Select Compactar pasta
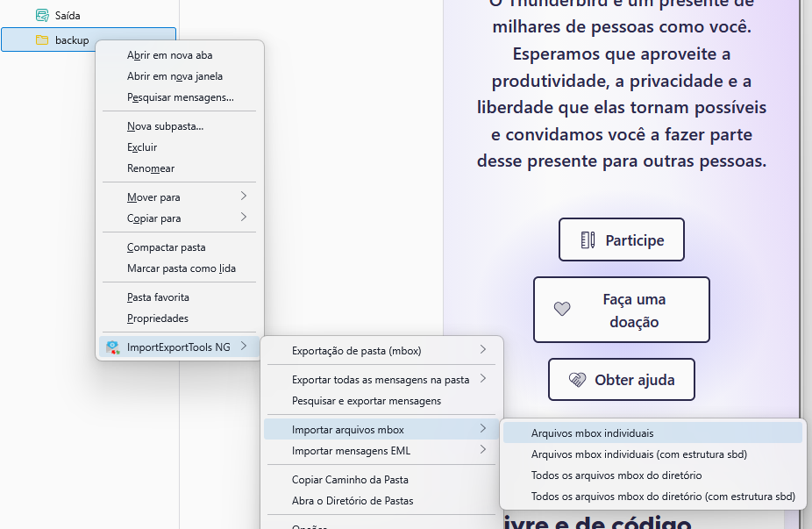The image size is (812, 529). pyautogui.click(x=179, y=247)
